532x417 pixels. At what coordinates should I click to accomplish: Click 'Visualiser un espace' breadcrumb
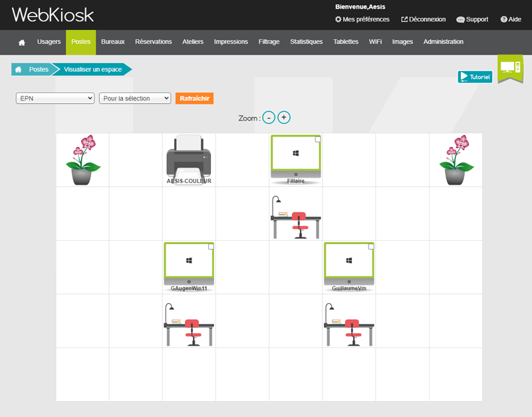click(92, 70)
